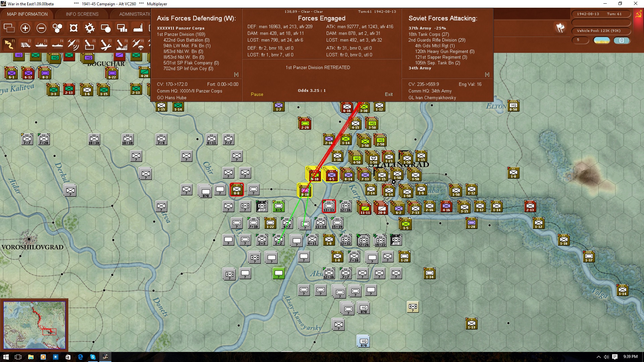Open the notification center icon

615,357
